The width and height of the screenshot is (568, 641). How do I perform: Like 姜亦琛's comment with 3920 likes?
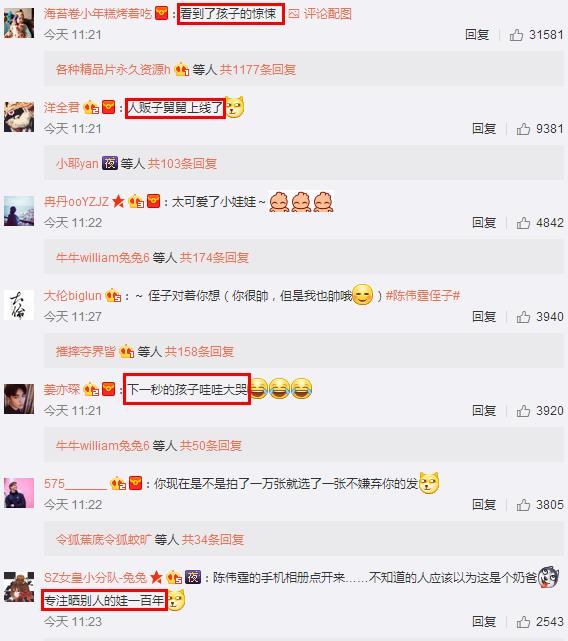[x=523, y=411]
